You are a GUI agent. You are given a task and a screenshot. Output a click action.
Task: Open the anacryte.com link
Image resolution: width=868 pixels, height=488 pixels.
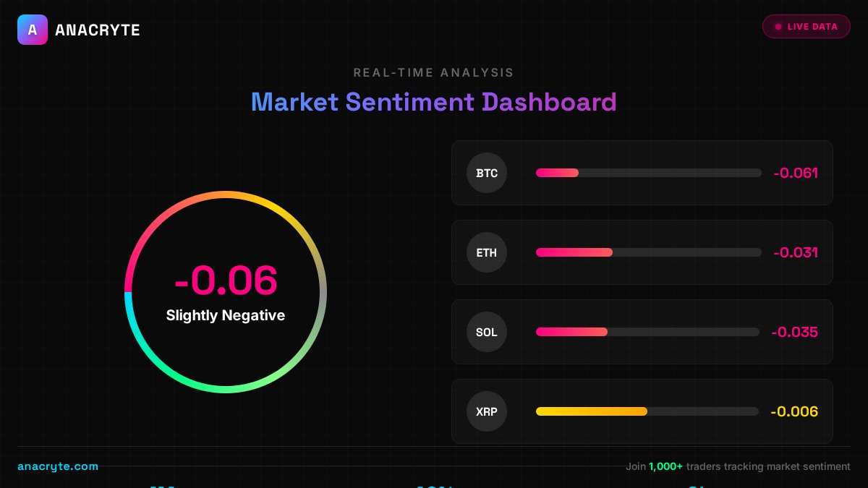click(x=58, y=466)
